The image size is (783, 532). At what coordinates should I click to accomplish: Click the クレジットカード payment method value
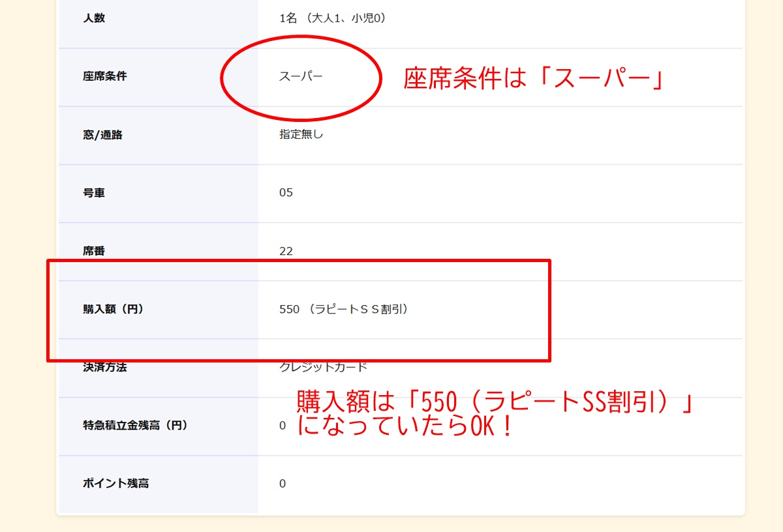[322, 366]
